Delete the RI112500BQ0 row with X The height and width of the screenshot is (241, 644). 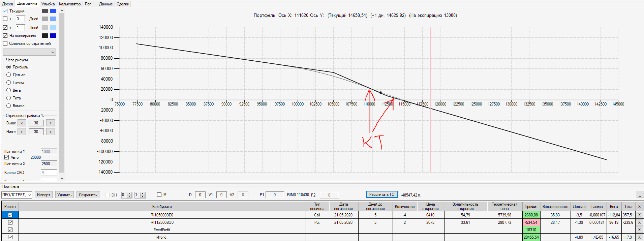[639, 222]
